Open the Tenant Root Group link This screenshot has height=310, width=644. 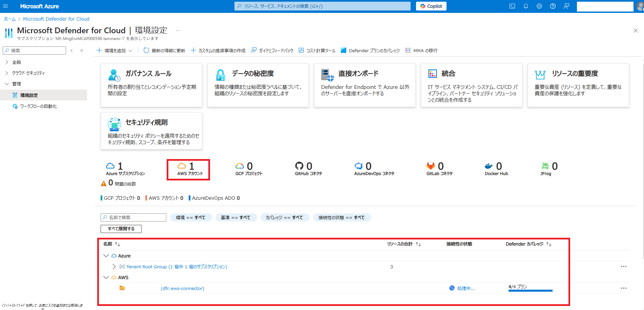177,267
